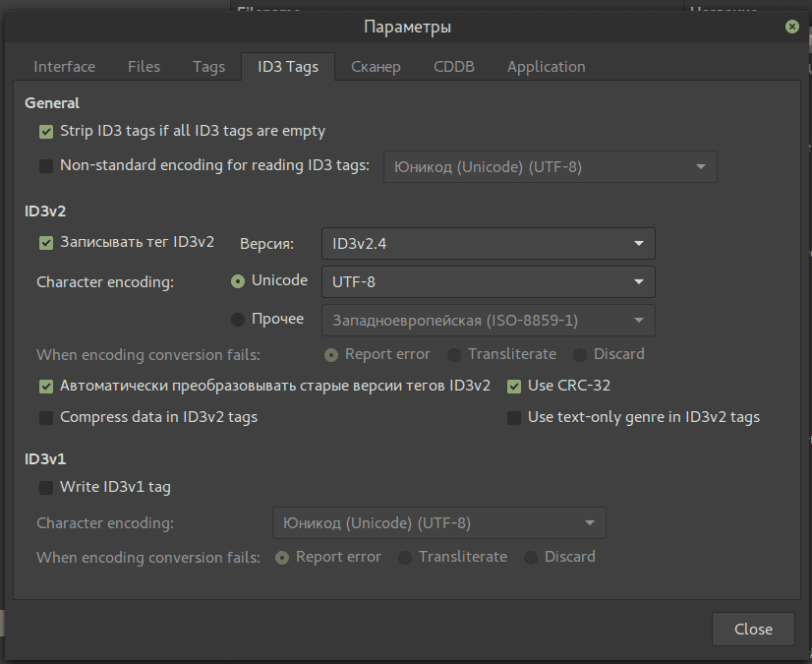Click the Close button
Viewport: 812px width, 664px height.
pyautogui.click(x=753, y=630)
